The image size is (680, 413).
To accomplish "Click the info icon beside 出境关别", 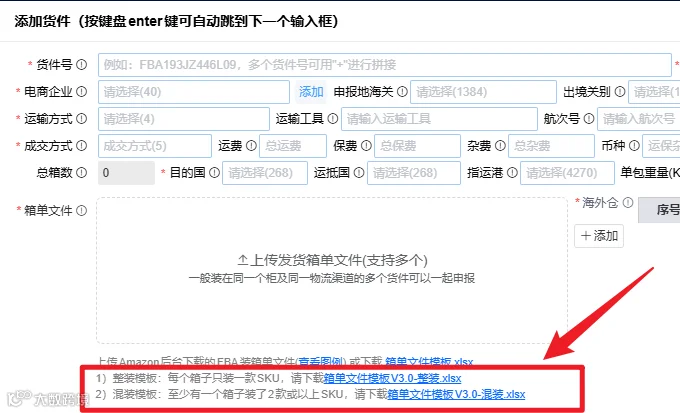I will [620, 92].
